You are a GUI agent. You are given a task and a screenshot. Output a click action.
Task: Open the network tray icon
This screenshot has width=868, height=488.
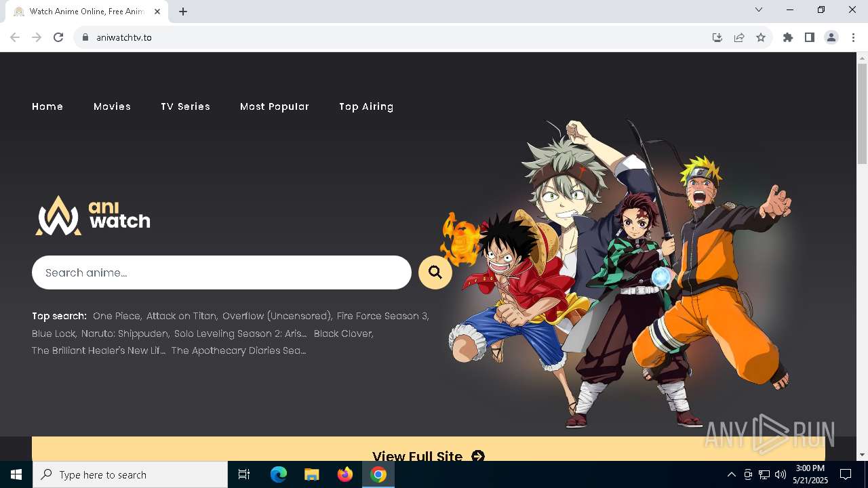(x=764, y=474)
